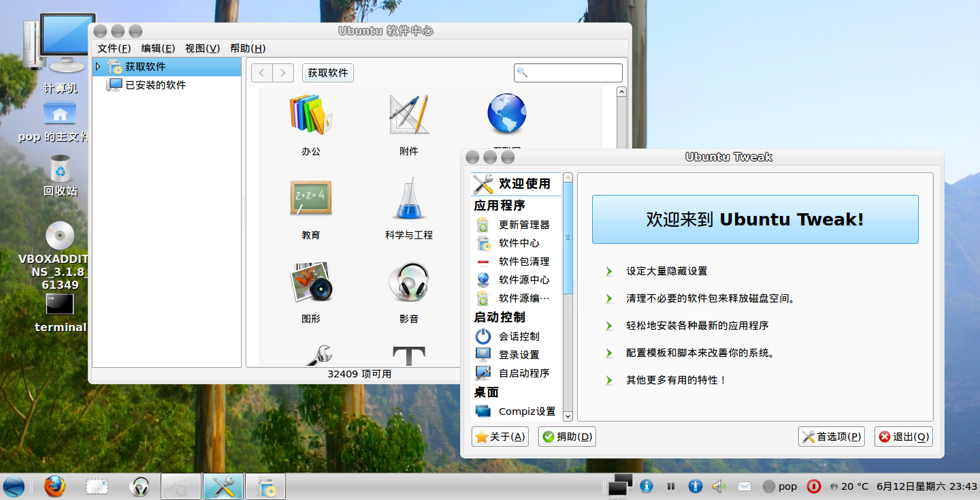Open the letter T fonts category icon
Screen dimensions: 980x500
tap(409, 356)
